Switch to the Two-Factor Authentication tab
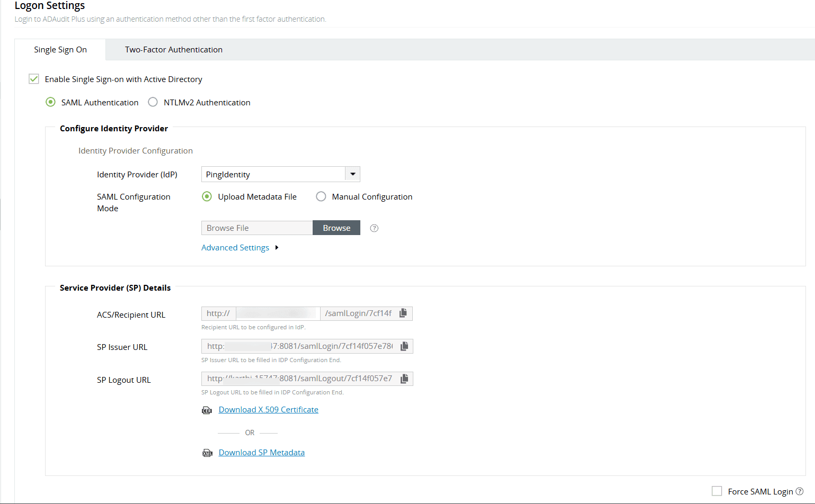The image size is (815, 504). [x=173, y=49]
